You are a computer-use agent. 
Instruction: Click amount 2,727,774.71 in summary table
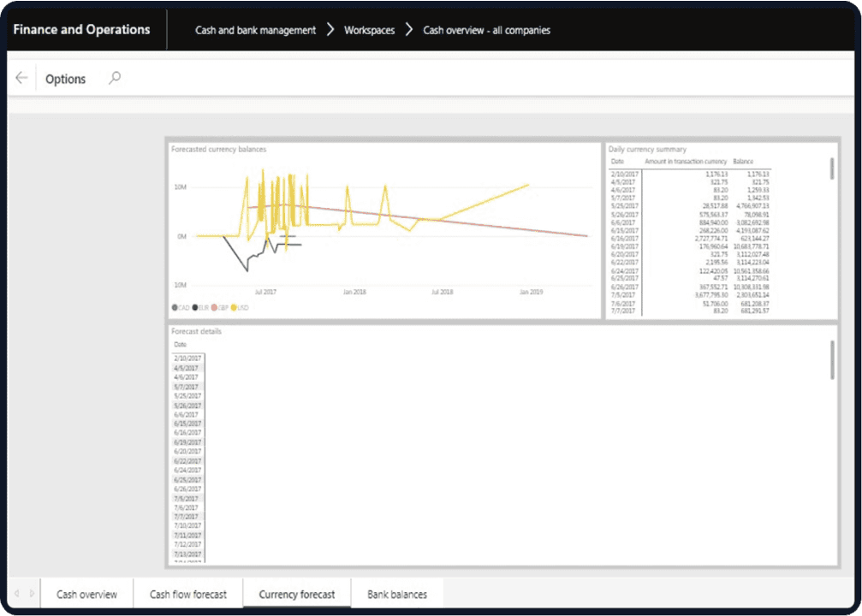pos(710,239)
